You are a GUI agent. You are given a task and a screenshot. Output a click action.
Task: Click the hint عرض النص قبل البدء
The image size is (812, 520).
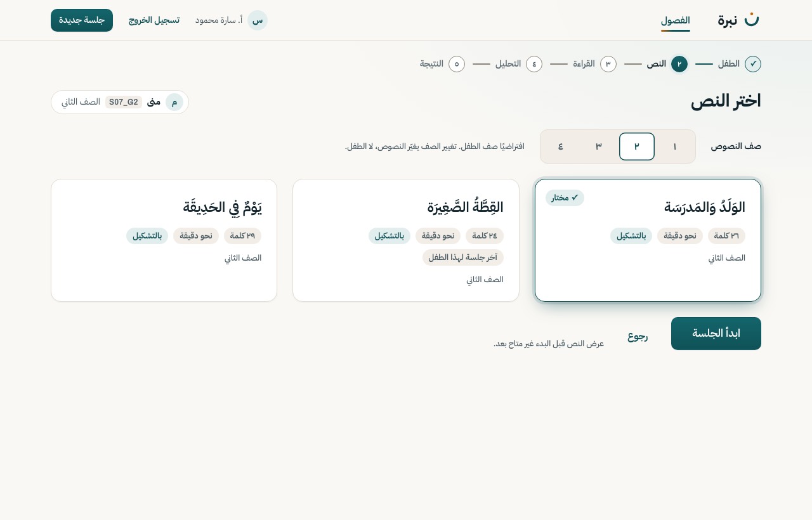[x=549, y=344]
